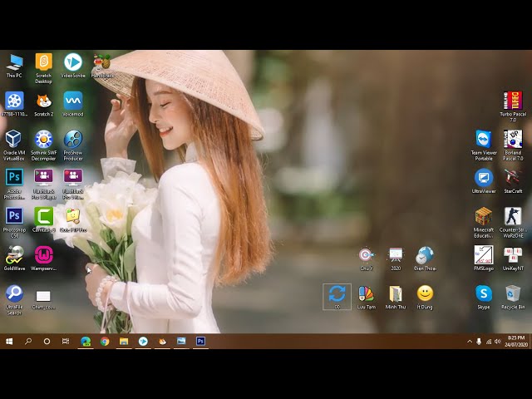Click the taskbar search magnifier button
Image resolution: width=532 pixels, height=399 pixels.
click(28, 341)
